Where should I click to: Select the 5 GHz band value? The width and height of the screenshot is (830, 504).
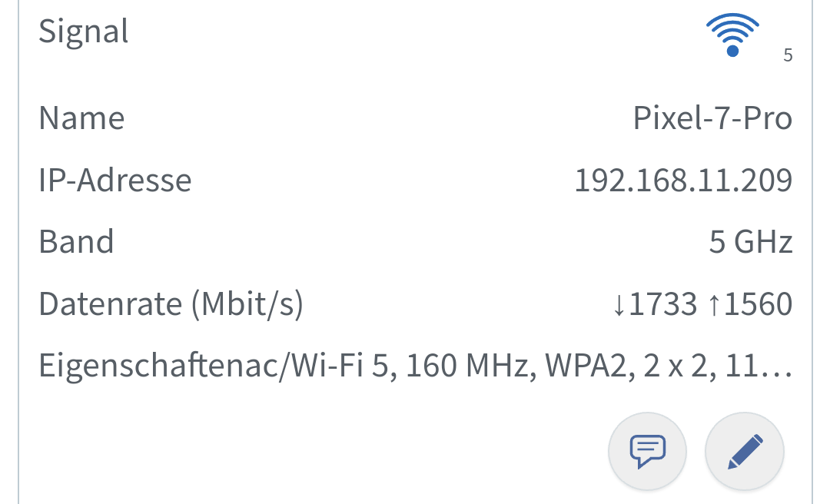pyautogui.click(x=750, y=242)
